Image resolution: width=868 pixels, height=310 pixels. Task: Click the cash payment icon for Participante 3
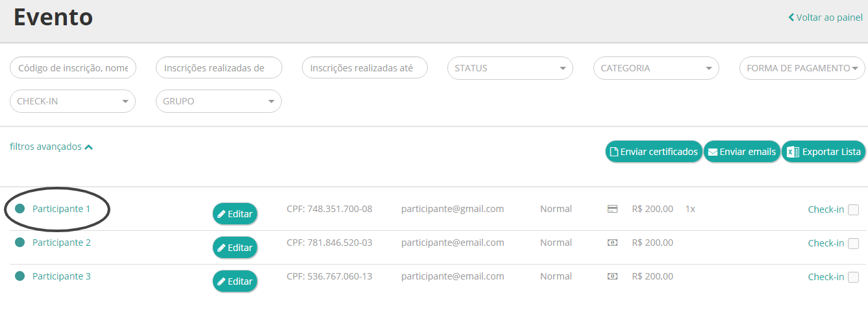[612, 276]
